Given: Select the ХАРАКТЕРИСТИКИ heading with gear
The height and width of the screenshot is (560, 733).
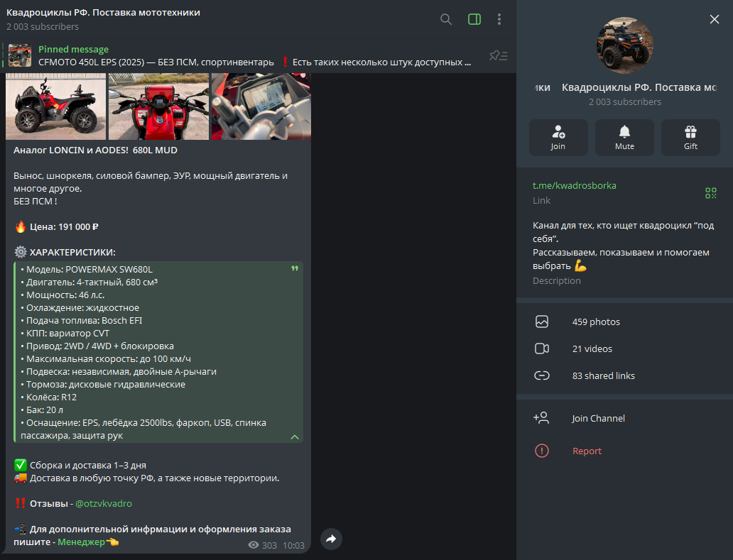Looking at the screenshot, I should pyautogui.click(x=65, y=252).
